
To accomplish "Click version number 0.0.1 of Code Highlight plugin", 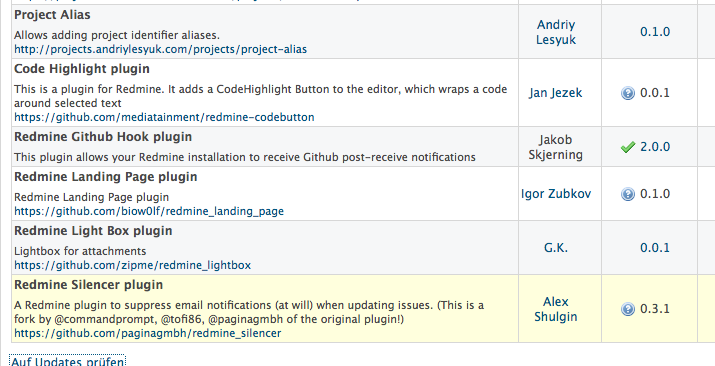I will click(655, 93).
